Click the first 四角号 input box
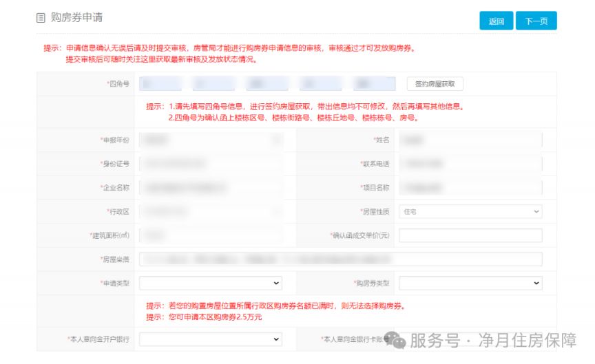The width and height of the screenshot is (595, 364). click(160, 84)
